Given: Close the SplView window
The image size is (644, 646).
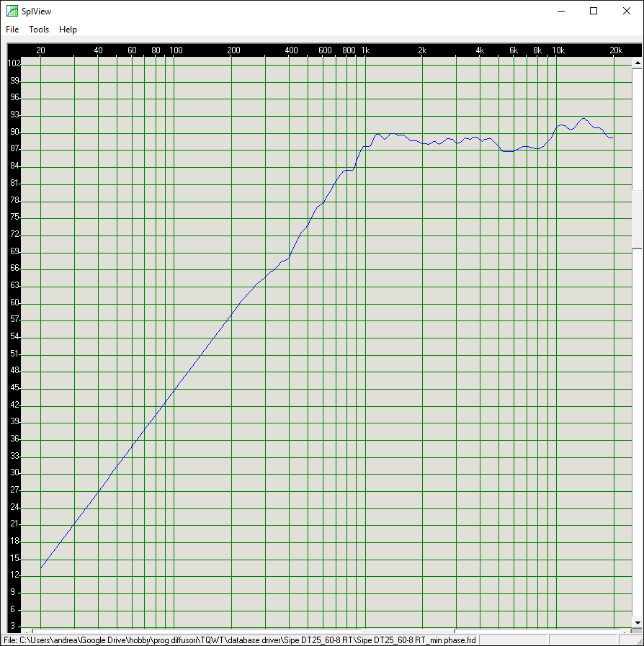Looking at the screenshot, I should (626, 11).
